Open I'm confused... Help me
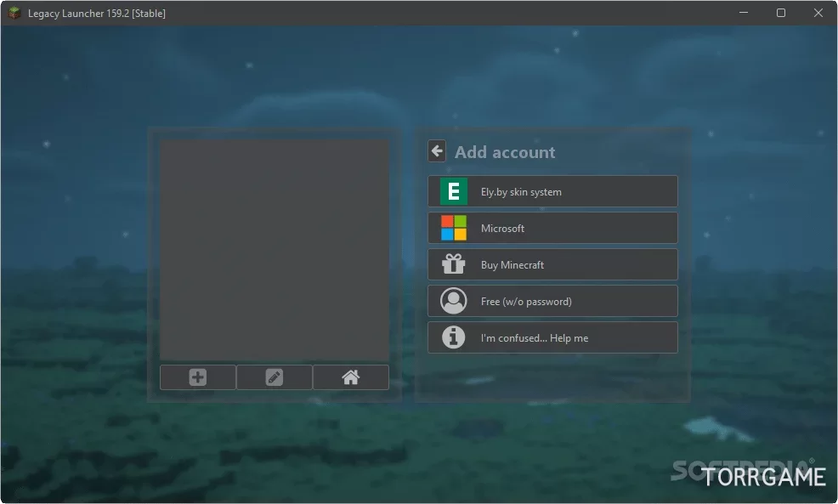This screenshot has width=838, height=504. pos(552,337)
